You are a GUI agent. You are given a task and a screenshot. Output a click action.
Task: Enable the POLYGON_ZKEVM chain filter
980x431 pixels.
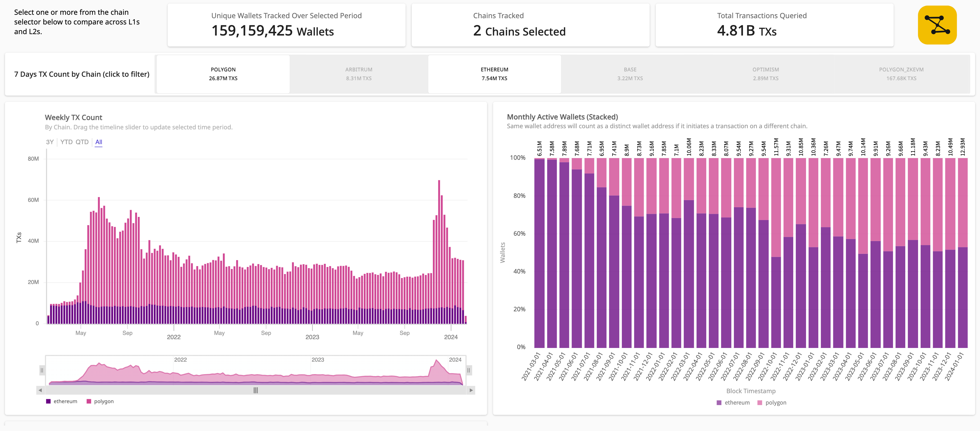coord(901,74)
